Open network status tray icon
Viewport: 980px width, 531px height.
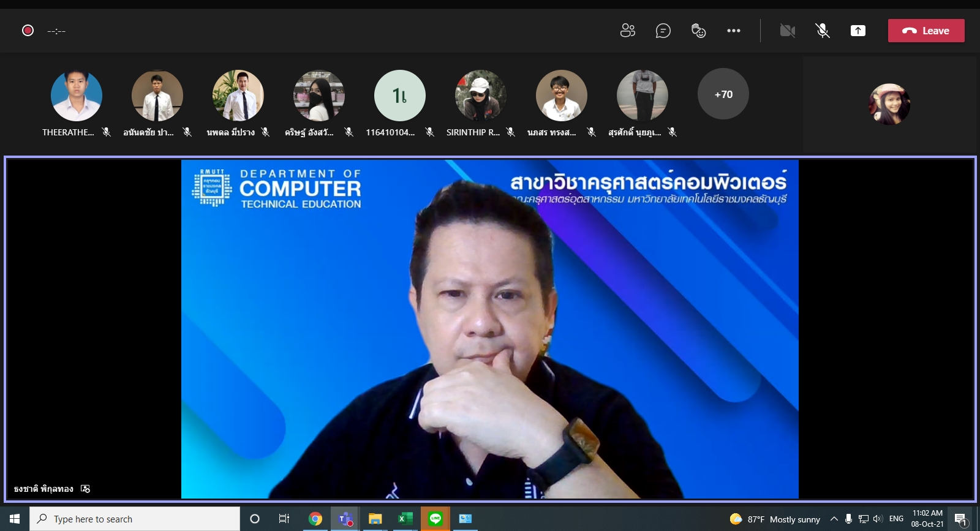[864, 519]
